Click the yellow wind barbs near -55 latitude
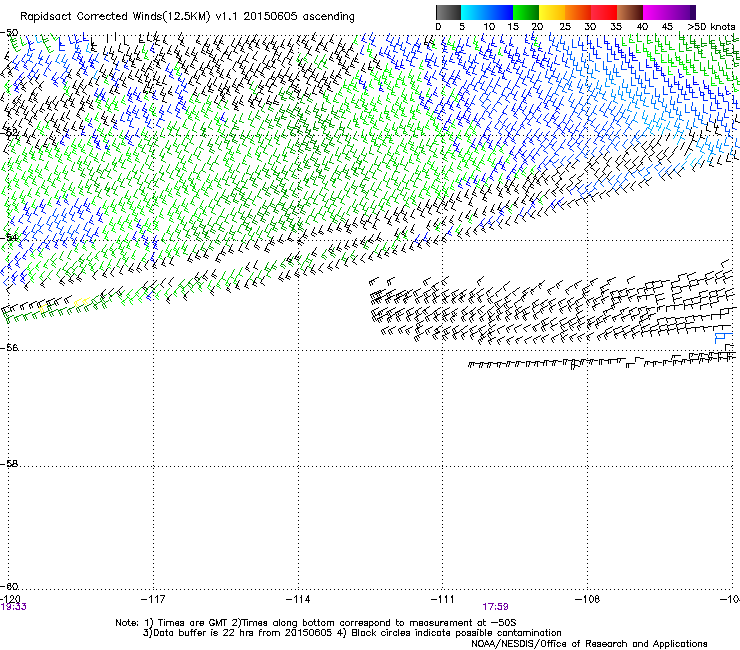This screenshot has height=650, width=740. (82, 302)
